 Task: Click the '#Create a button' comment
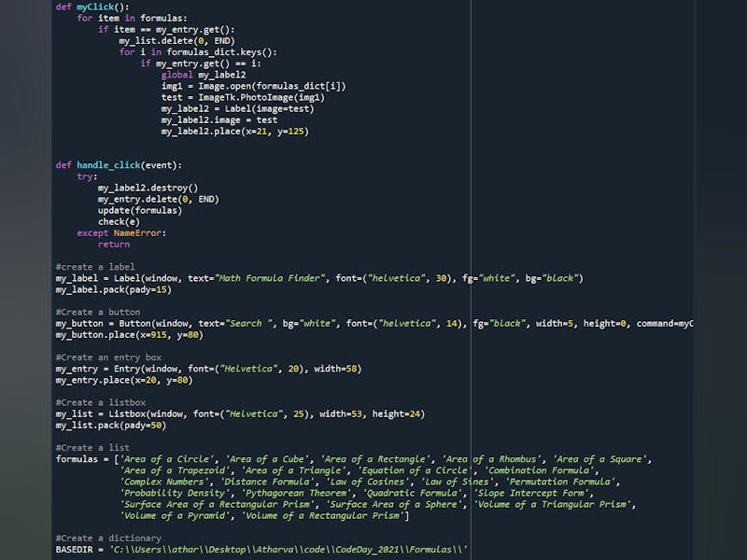(x=98, y=313)
